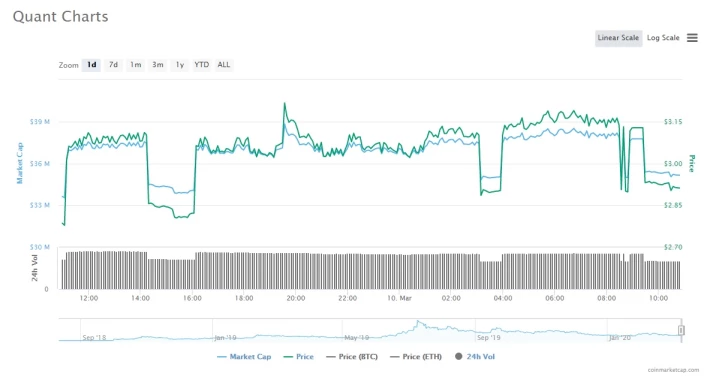Click the price peak near 20:00
The image size is (710, 385).
click(x=285, y=104)
